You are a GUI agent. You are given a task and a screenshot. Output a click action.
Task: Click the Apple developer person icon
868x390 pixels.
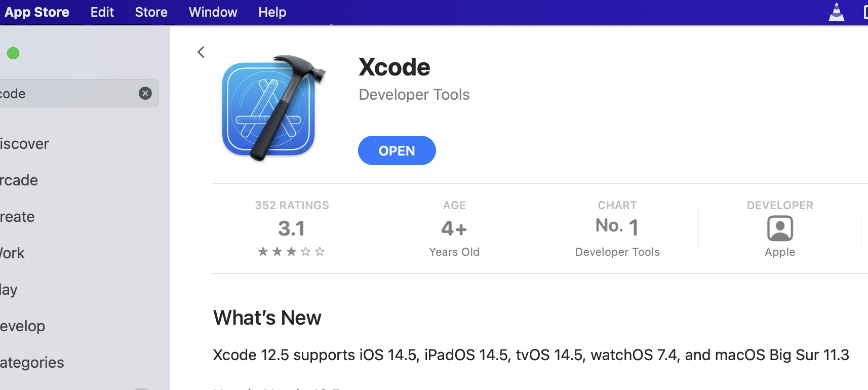[x=780, y=228]
